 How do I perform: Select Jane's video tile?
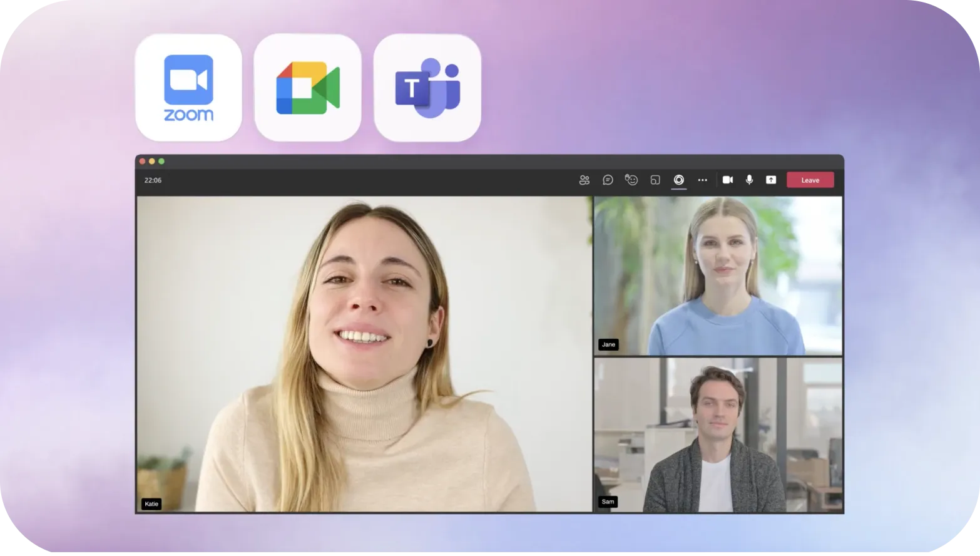pos(718,274)
